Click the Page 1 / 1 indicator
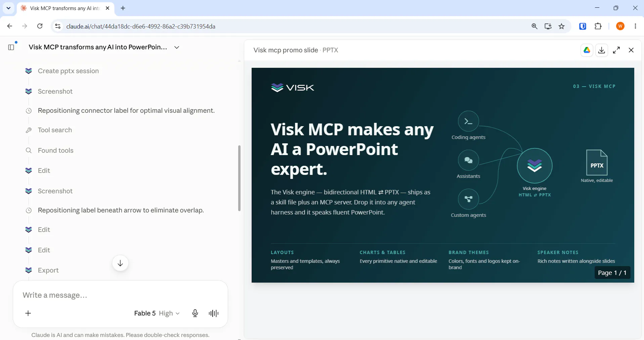This screenshot has width=644, height=340. coord(612,273)
